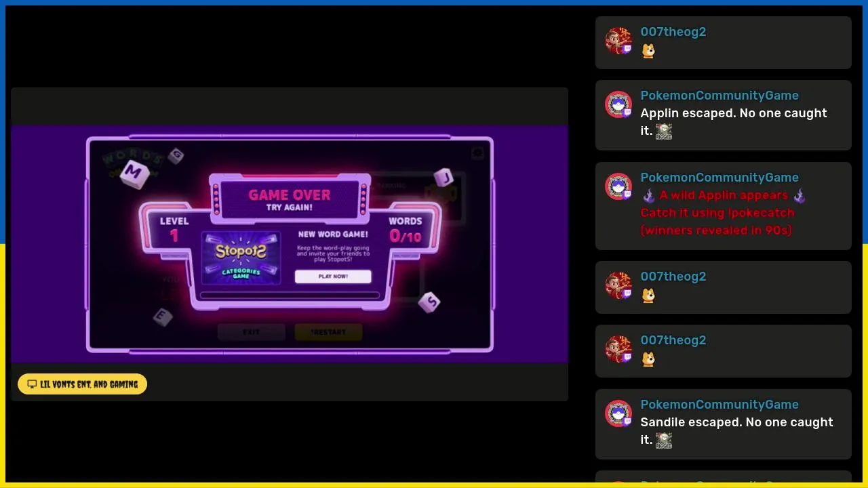Click the dog emote in the topmost 007theog2 message

coord(648,51)
